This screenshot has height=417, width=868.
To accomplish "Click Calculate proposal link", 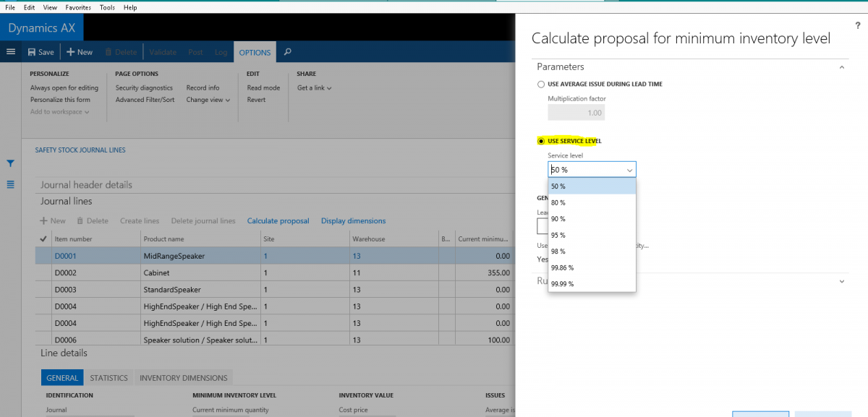I will coord(278,221).
